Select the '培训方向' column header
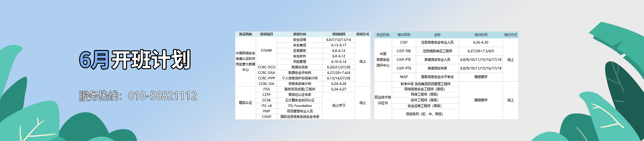Screen dimensions: 644x141 (x=300, y=34)
